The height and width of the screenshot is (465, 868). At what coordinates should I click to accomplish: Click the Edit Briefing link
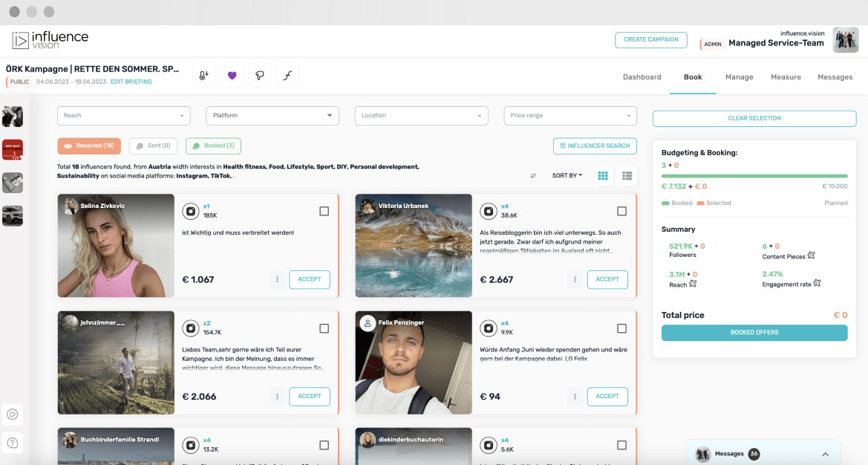point(131,82)
